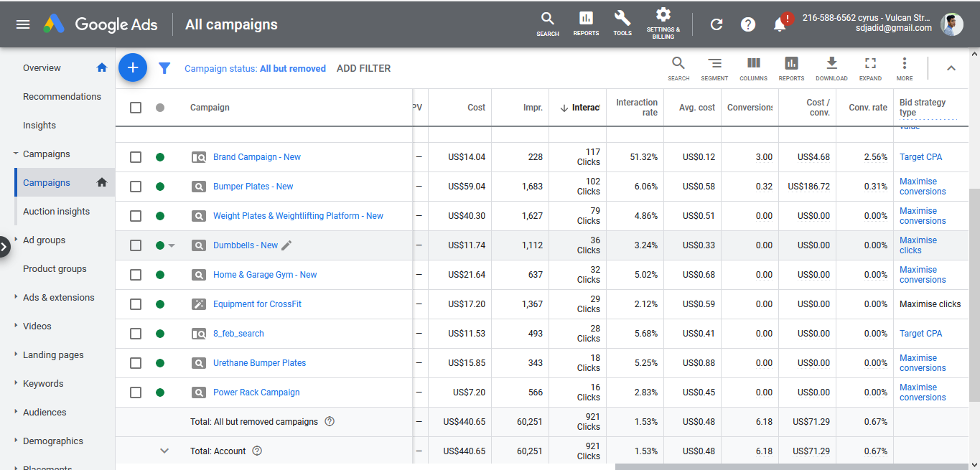Collapse the top chart panel chevron
Screen dimensions: 980x470
[951, 68]
